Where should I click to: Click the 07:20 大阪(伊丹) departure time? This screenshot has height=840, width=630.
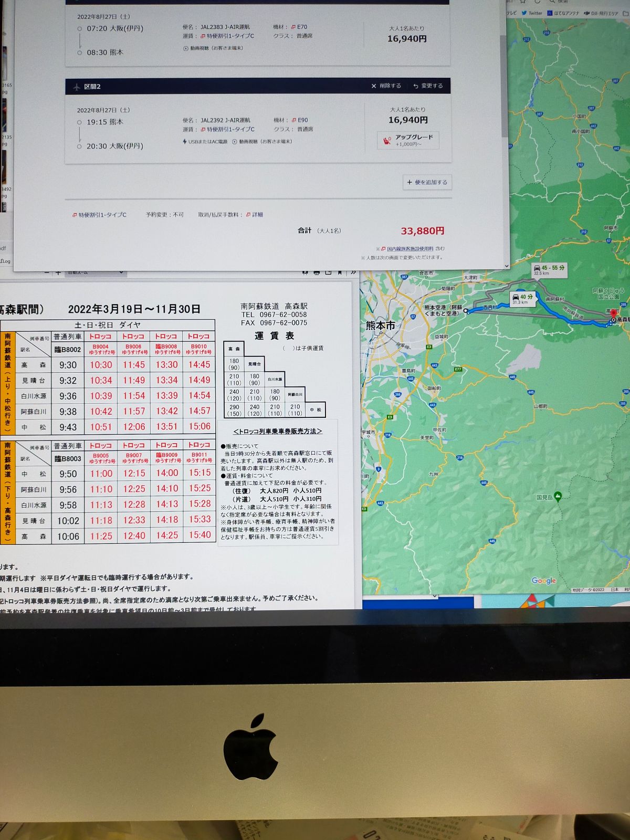pyautogui.click(x=115, y=28)
